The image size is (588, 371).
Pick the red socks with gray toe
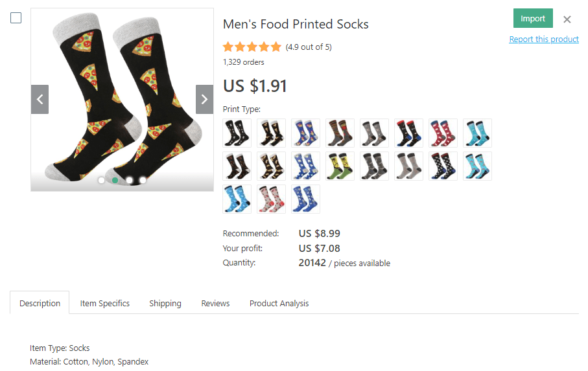pos(443,133)
